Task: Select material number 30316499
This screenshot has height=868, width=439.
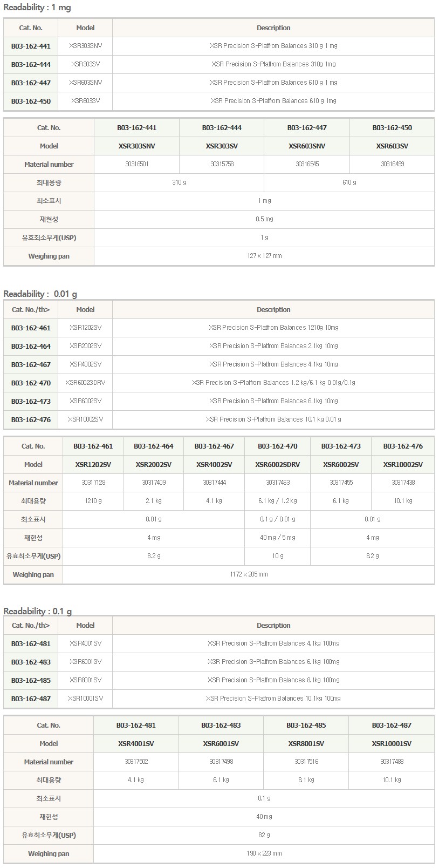Action: coord(392,164)
